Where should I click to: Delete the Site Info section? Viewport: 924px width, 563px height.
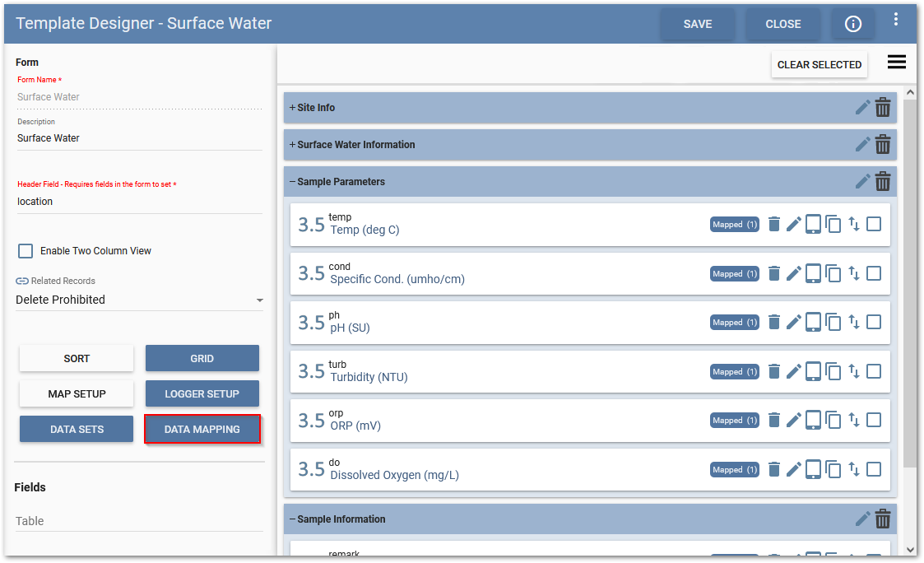(x=883, y=107)
